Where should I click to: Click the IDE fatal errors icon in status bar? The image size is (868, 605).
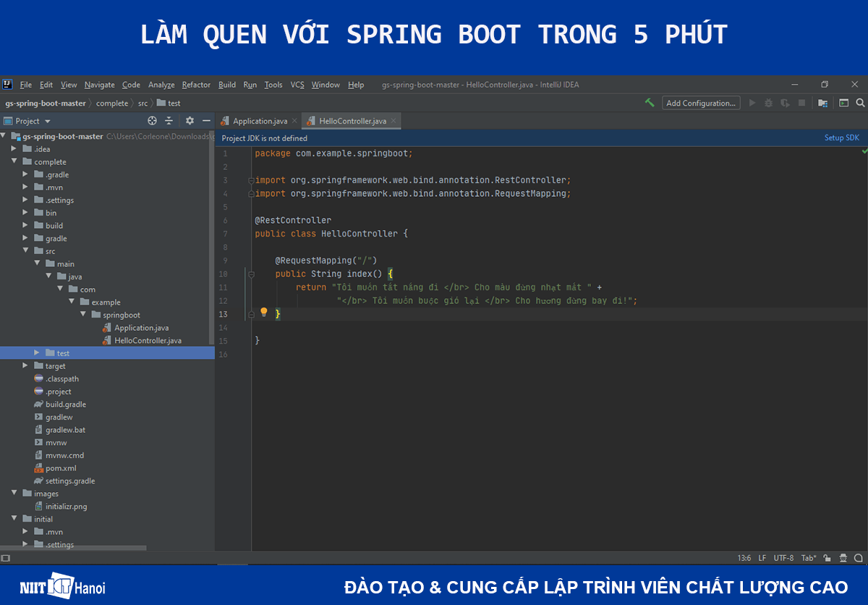click(842, 558)
